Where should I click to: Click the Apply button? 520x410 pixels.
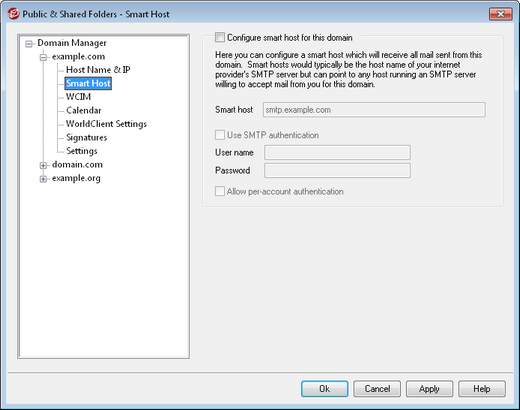pyautogui.click(x=429, y=389)
